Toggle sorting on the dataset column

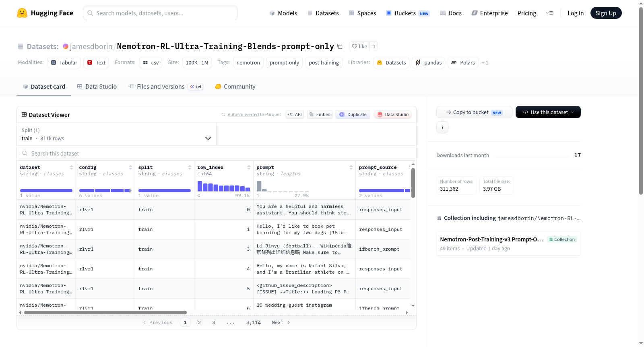(71, 167)
